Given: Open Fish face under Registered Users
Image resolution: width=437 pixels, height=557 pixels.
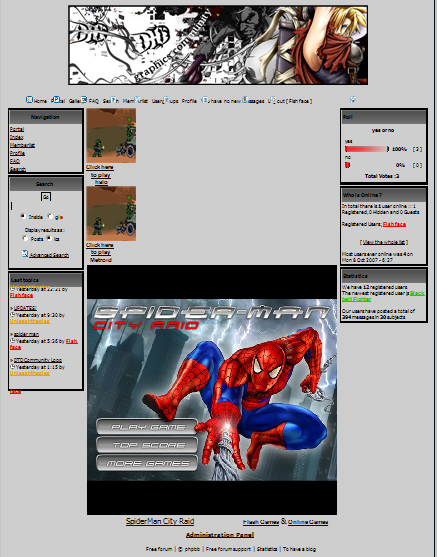Looking at the screenshot, I should coord(394,224).
